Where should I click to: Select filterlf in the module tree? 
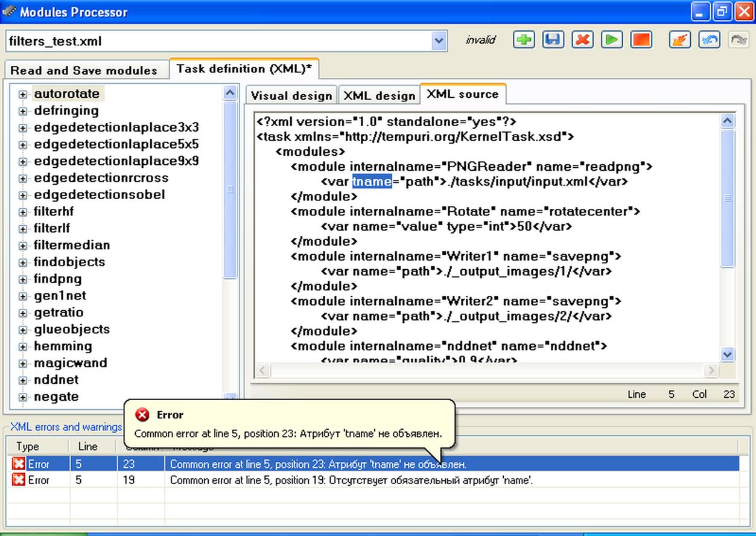[52, 228]
